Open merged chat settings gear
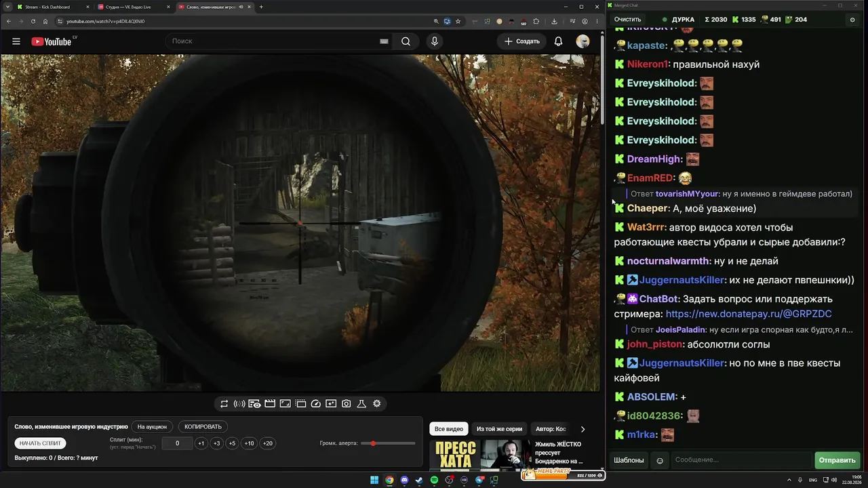This screenshot has height=488, width=868. pos(852,20)
